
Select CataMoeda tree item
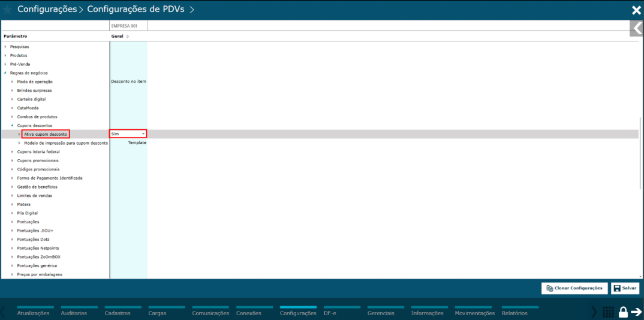point(28,107)
